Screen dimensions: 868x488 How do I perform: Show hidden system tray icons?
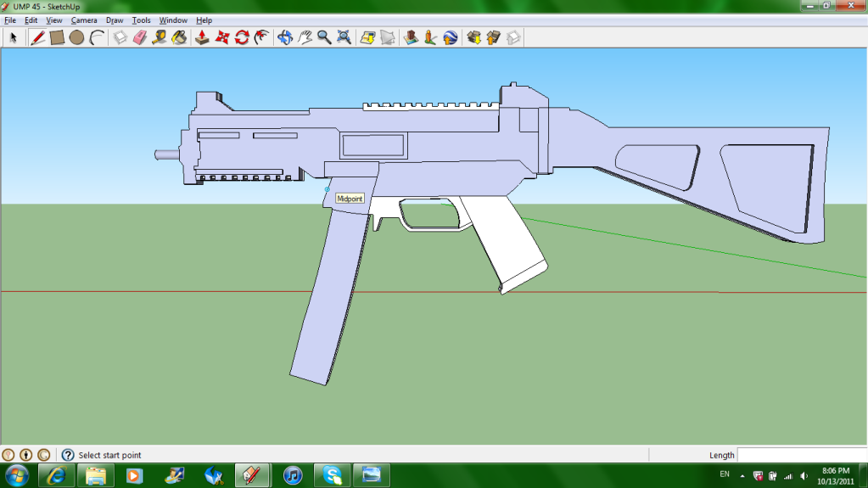742,476
